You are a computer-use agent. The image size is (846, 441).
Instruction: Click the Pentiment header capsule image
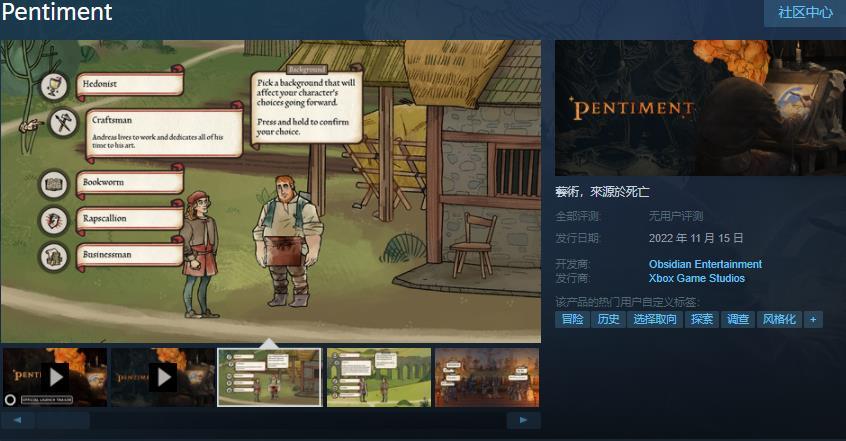(700, 107)
